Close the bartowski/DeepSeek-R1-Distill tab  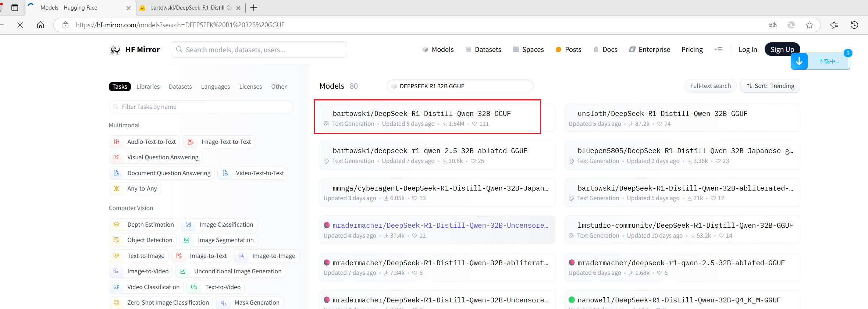click(238, 8)
